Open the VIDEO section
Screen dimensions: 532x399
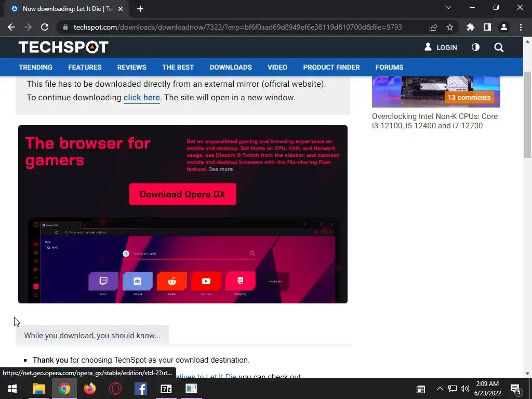tap(277, 67)
